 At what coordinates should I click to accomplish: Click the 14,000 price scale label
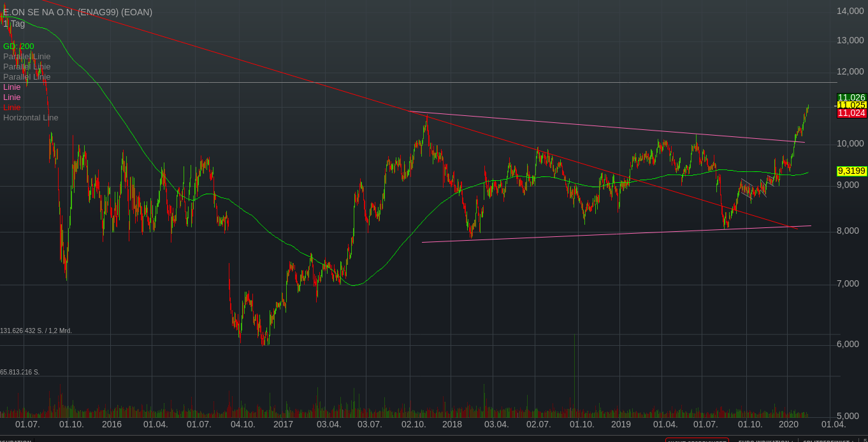tap(850, 11)
